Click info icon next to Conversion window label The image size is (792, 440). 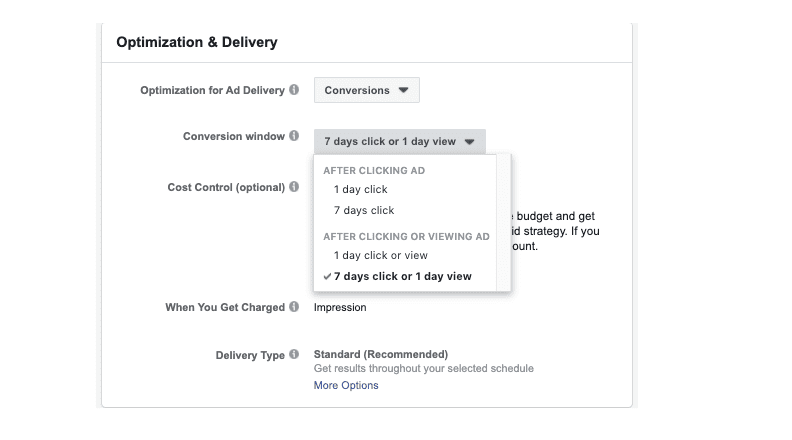coord(294,136)
